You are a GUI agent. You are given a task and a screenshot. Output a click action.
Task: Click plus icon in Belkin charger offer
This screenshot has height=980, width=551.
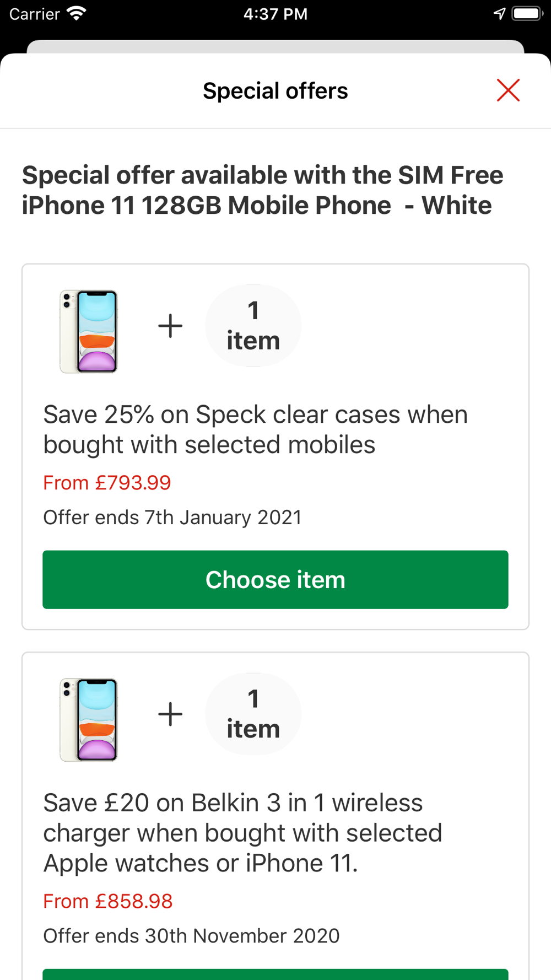pos(170,714)
